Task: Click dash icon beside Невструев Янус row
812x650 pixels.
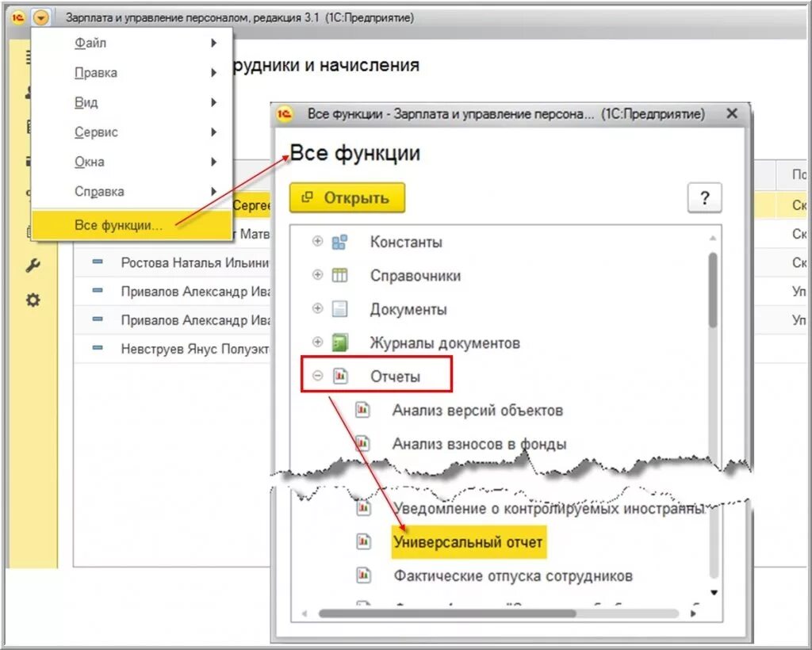Action: pos(98,348)
